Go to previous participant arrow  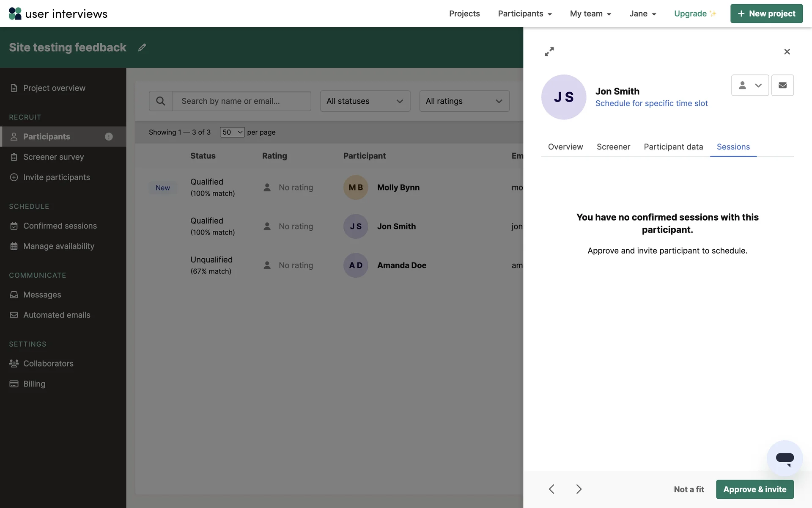[551, 489]
